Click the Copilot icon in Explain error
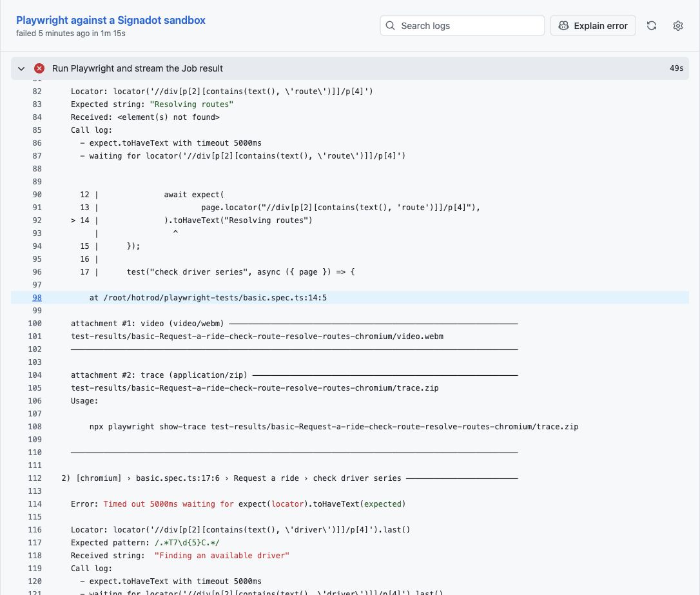The width and height of the screenshot is (700, 595). tap(563, 25)
